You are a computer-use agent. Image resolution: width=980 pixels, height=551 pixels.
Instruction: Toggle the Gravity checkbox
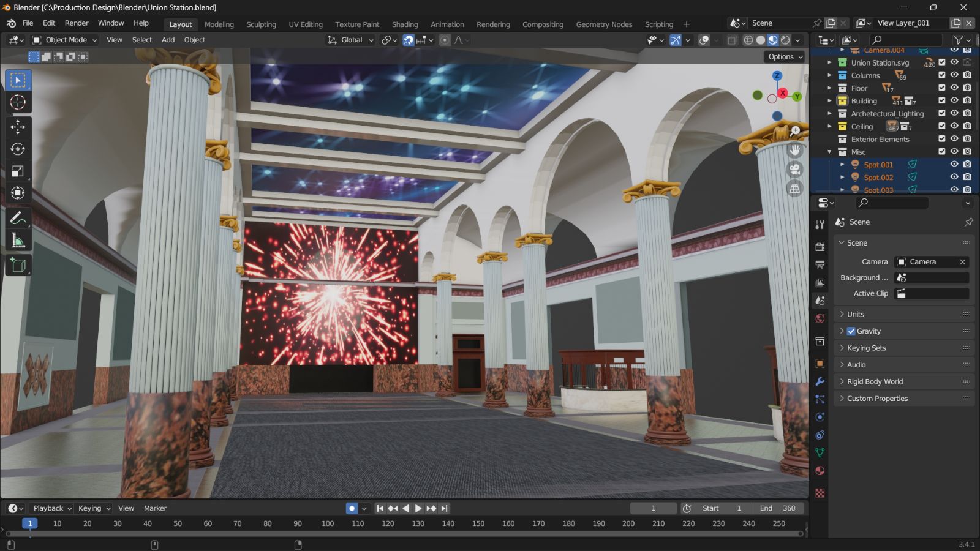pos(851,331)
